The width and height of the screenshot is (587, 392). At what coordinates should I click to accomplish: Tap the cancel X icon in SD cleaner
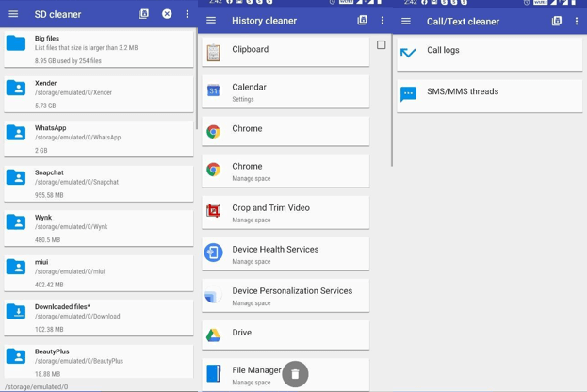[x=167, y=14]
